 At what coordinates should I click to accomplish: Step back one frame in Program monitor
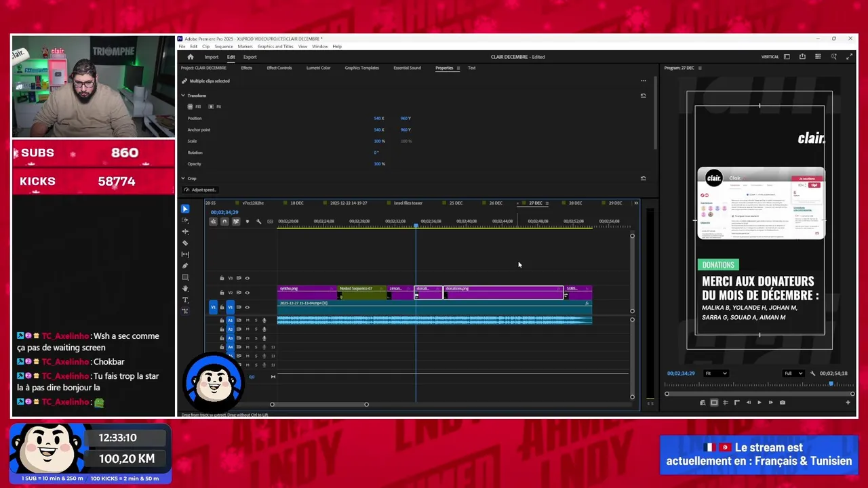(x=748, y=403)
